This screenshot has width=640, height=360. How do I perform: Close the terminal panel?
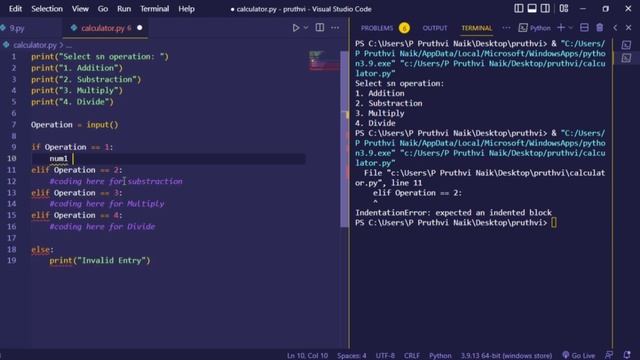629,28
